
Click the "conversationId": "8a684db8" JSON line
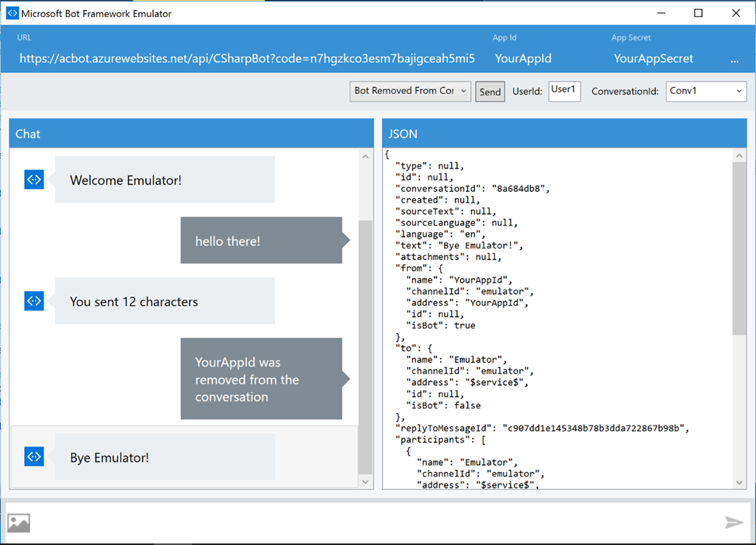(x=473, y=189)
